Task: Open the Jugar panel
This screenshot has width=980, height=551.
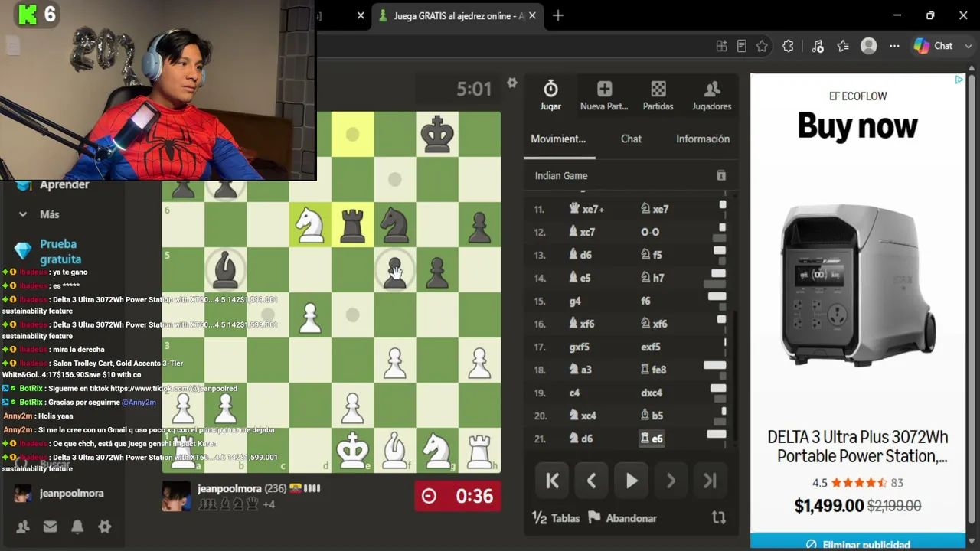Action: coord(550,96)
